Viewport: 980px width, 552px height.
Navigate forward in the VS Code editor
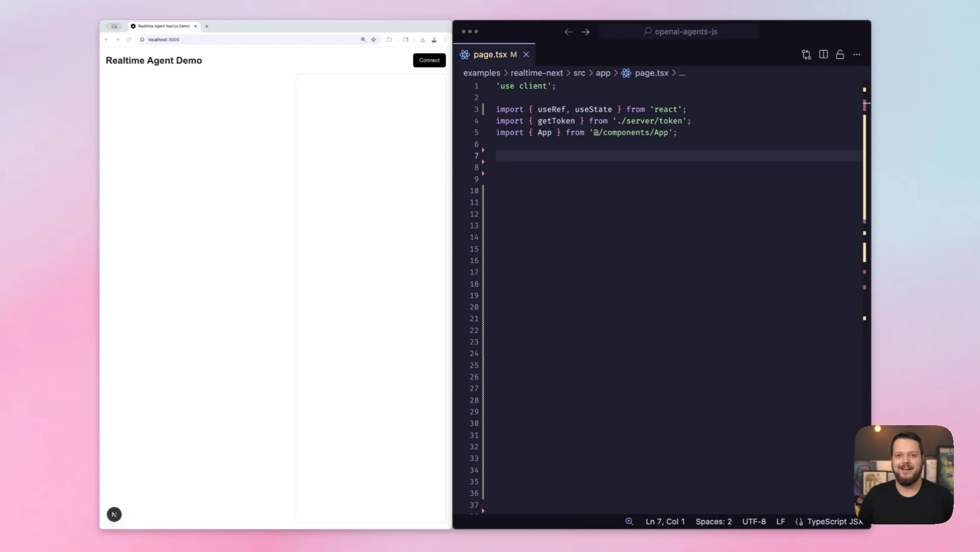pyautogui.click(x=586, y=32)
